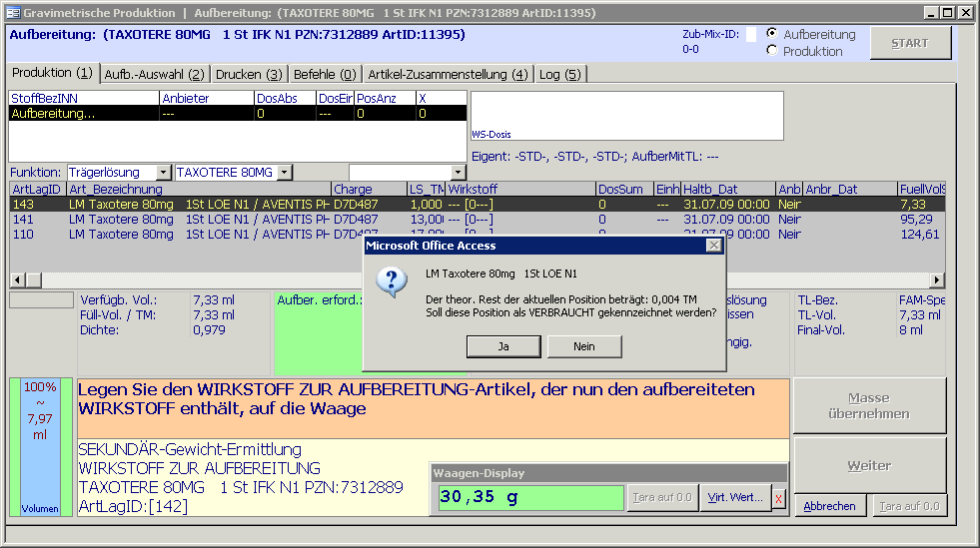This screenshot has height=548, width=980.
Task: Click the START button
Action: click(910, 43)
